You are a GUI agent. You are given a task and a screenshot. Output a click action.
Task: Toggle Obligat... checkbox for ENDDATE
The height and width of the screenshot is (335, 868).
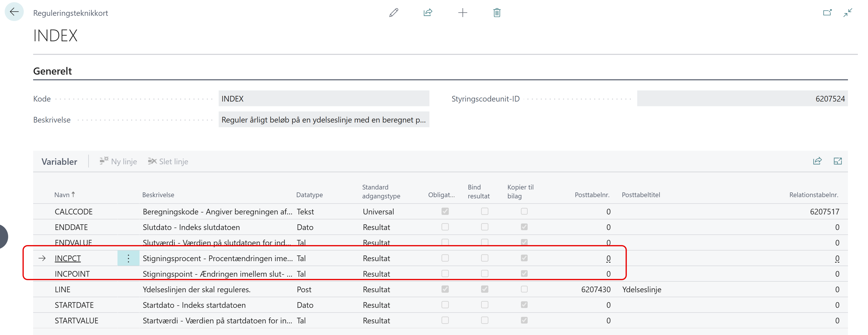point(445,227)
